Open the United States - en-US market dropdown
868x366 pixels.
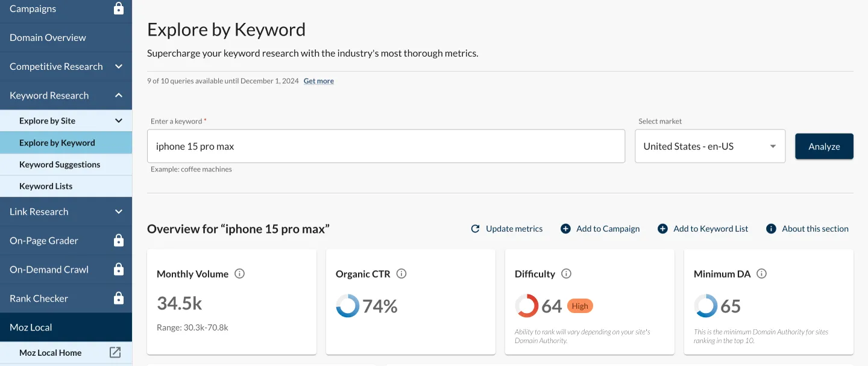click(x=709, y=146)
